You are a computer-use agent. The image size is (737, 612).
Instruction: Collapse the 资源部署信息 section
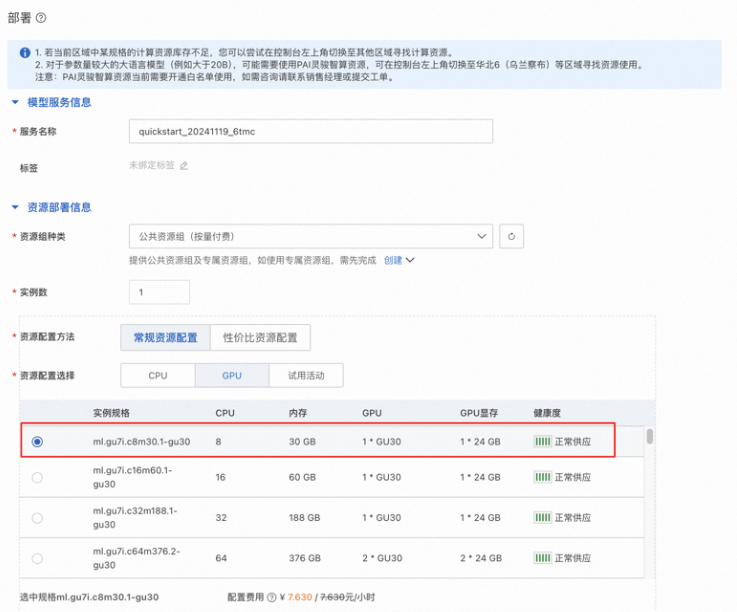coord(16,207)
